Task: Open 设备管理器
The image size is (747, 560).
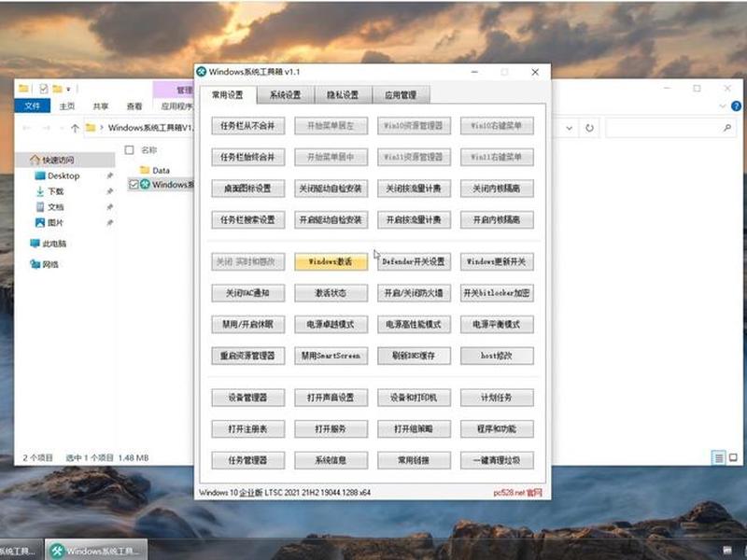Action: 248,398
